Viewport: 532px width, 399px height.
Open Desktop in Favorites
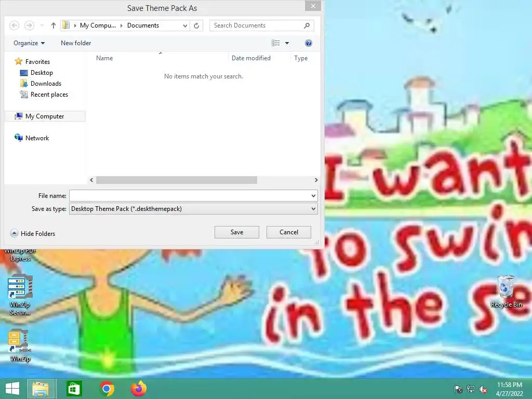pos(42,73)
